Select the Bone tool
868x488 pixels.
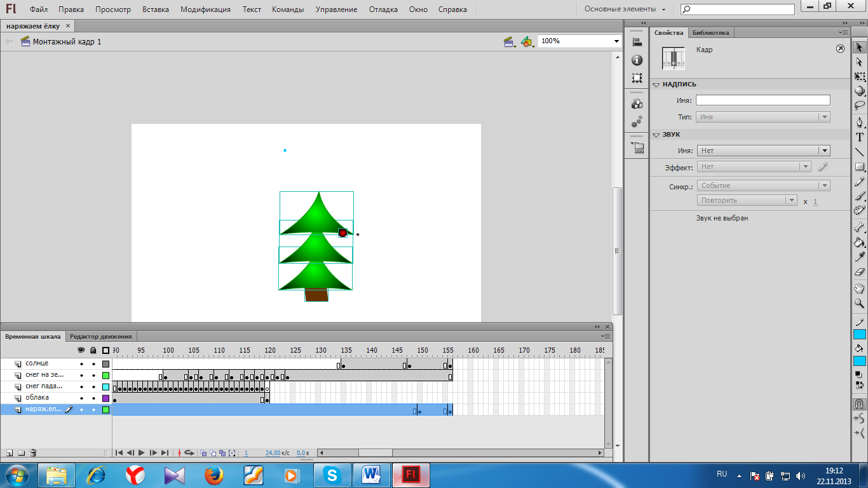[859, 227]
